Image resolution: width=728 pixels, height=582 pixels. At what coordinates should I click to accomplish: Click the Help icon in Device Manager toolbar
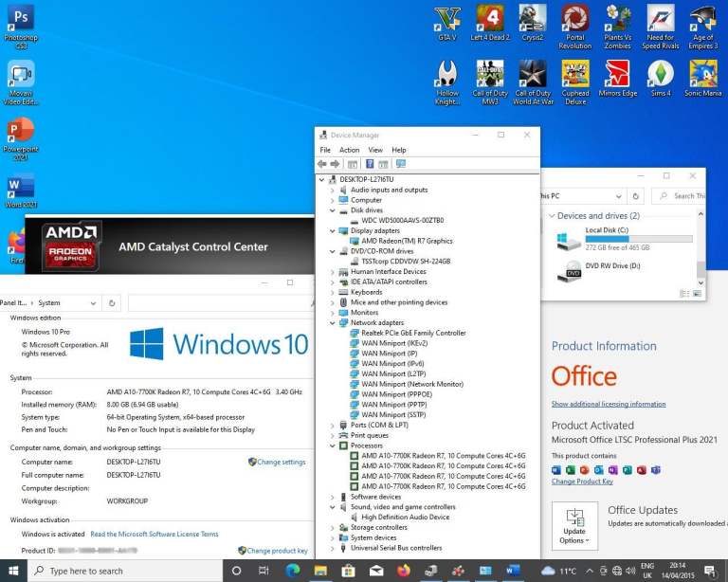370,164
